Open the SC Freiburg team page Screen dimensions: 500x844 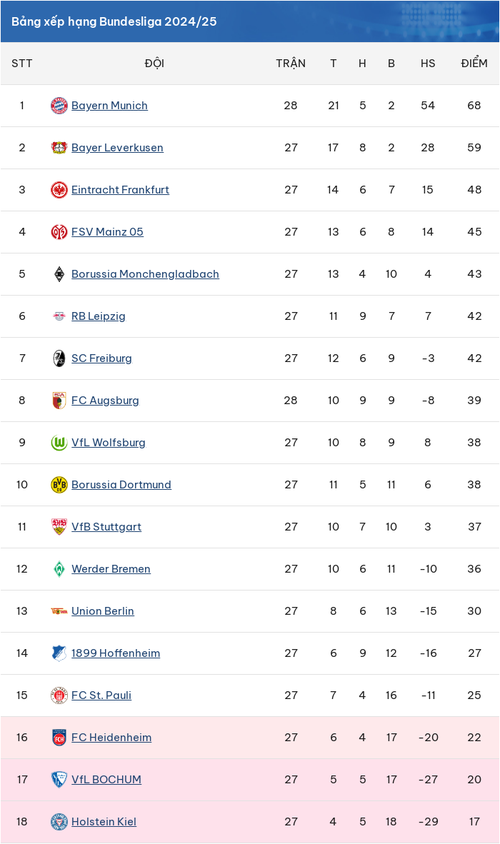click(x=102, y=358)
